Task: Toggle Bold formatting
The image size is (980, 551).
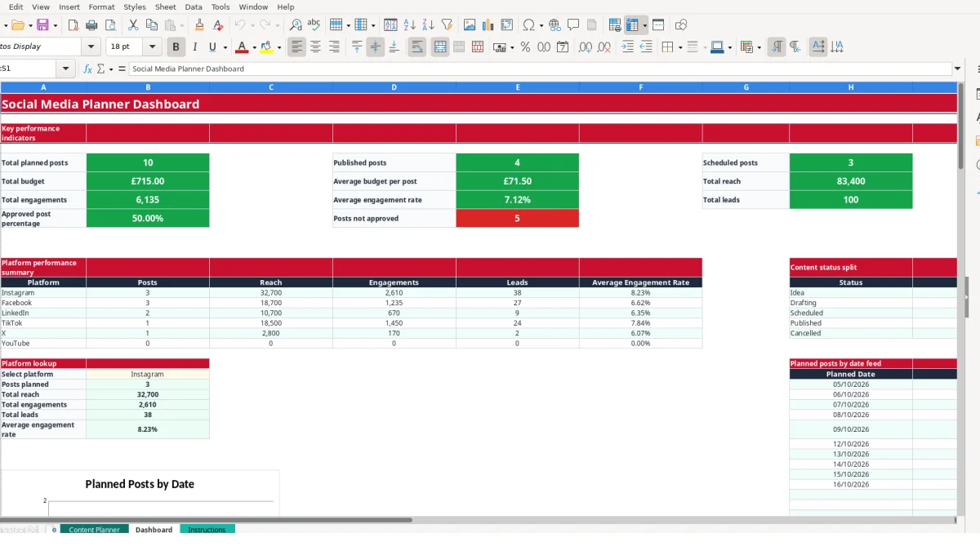Action: 175,47
